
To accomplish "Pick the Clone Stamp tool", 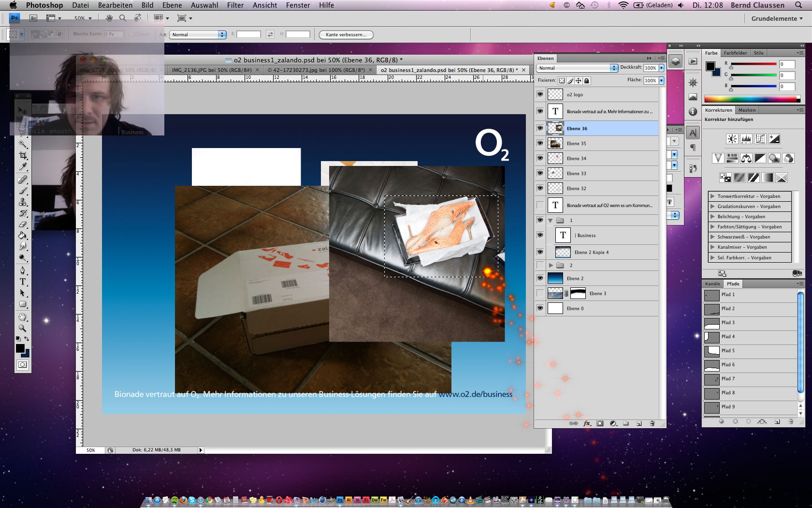I will tap(23, 202).
